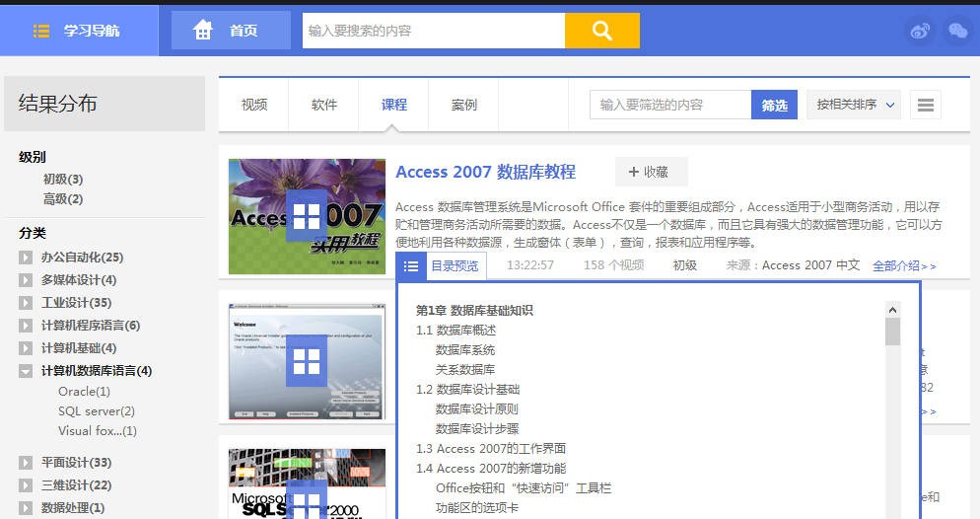Image resolution: width=980 pixels, height=519 pixels.
Task: Select the SQL server(2) subcategory
Action: tap(97, 411)
